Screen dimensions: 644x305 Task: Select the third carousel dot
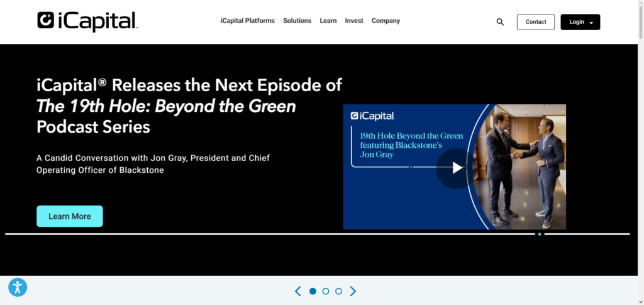338,291
